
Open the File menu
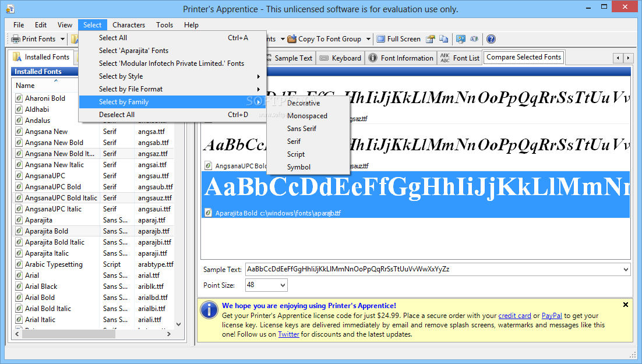pos(19,25)
